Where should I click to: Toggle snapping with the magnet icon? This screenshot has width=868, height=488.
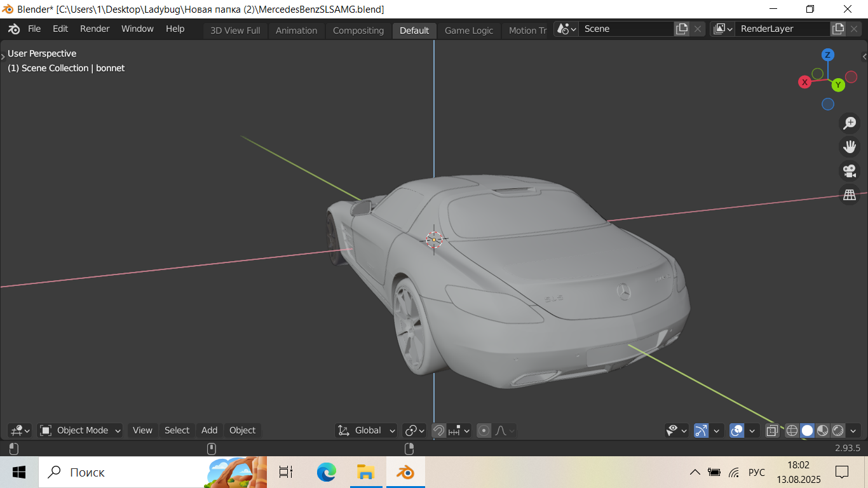coord(438,430)
